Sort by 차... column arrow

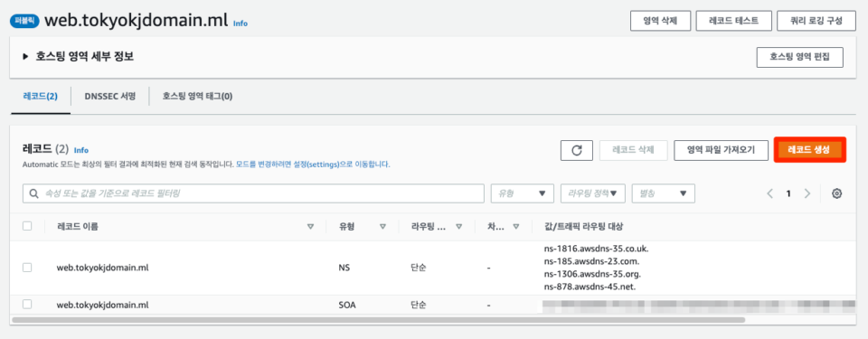516,227
